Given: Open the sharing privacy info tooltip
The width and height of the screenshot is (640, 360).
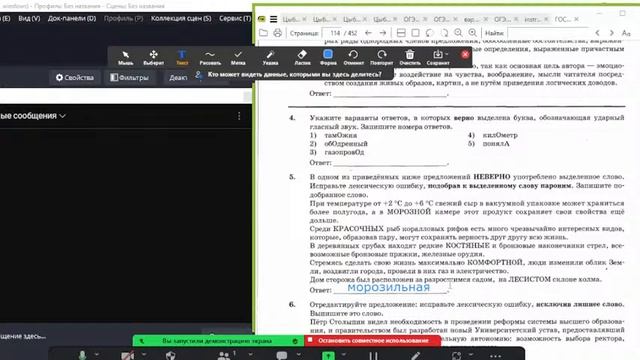Looking at the screenshot, I should pyautogui.click(x=294, y=75).
